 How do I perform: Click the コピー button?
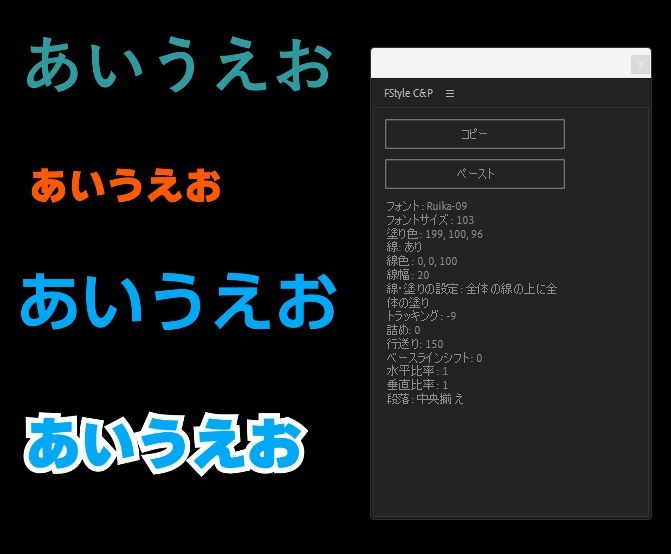coord(475,134)
